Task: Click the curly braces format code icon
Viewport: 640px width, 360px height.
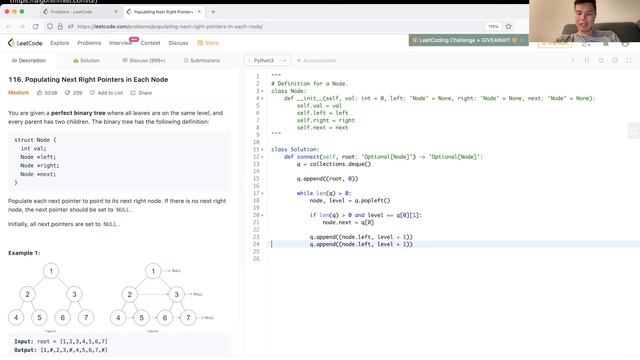Action: [587, 60]
